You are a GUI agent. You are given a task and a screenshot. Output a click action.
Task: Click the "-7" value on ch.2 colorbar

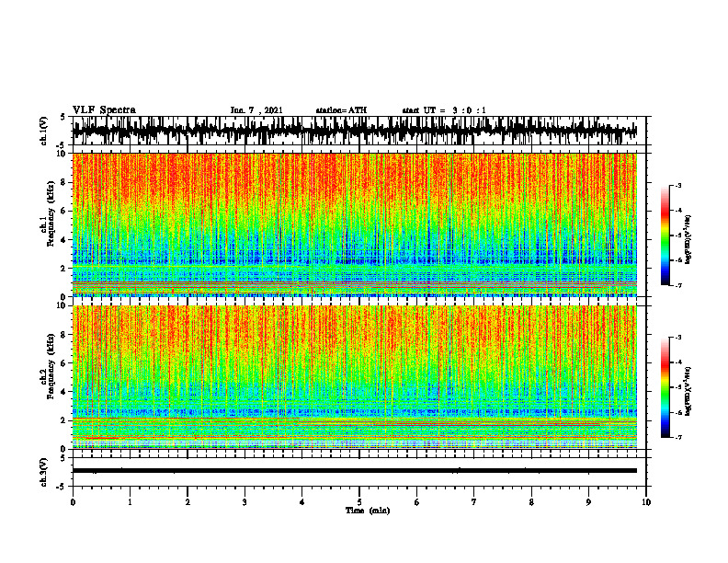click(678, 437)
